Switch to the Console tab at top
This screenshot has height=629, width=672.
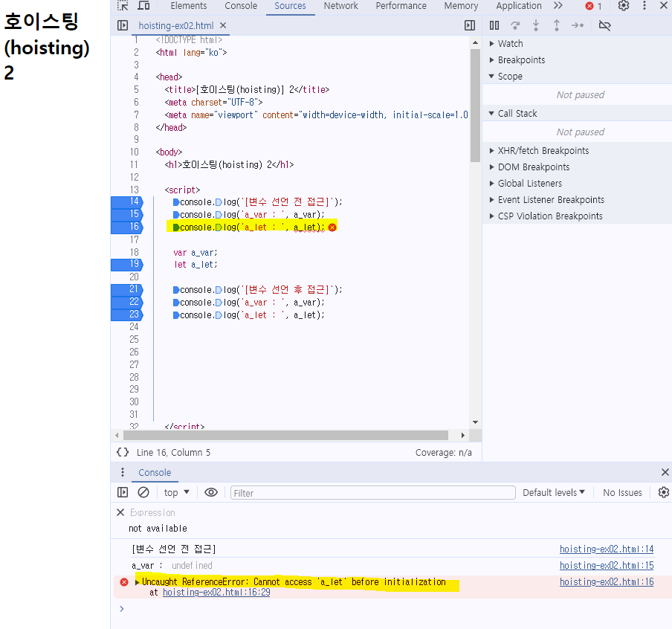[241, 6]
